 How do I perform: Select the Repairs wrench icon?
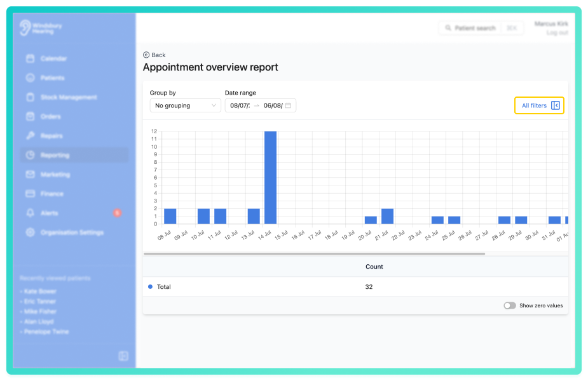(x=31, y=136)
